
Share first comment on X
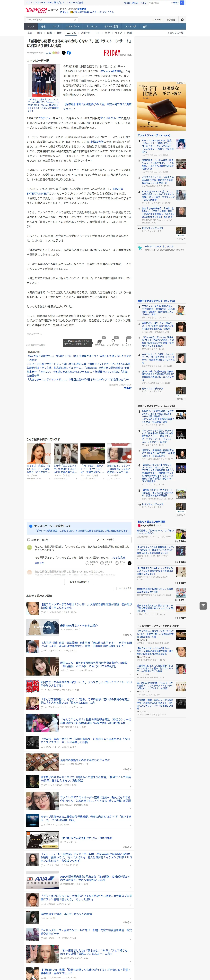[129, 563]
